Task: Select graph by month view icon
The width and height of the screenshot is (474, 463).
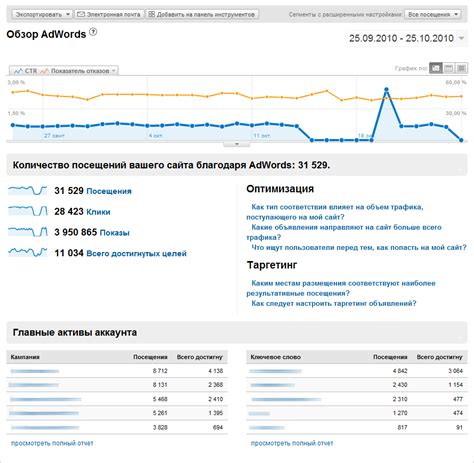Action: pyautogui.click(x=461, y=68)
